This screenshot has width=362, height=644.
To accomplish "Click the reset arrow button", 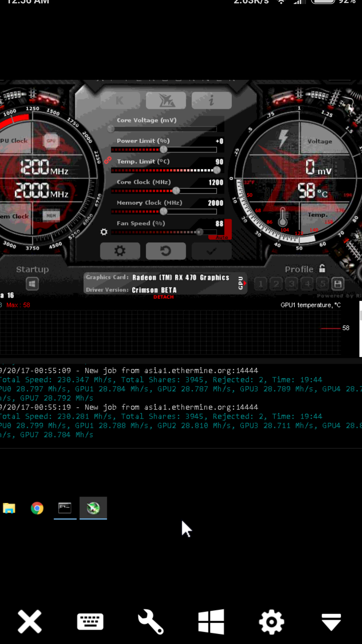I will (x=166, y=251).
